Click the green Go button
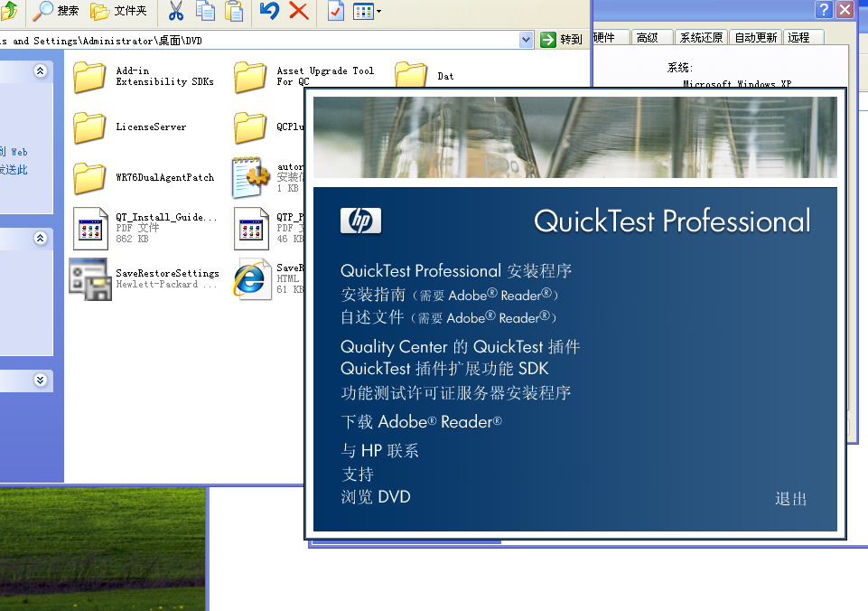Screen dimensions: 868x611 pyautogui.click(x=561, y=40)
